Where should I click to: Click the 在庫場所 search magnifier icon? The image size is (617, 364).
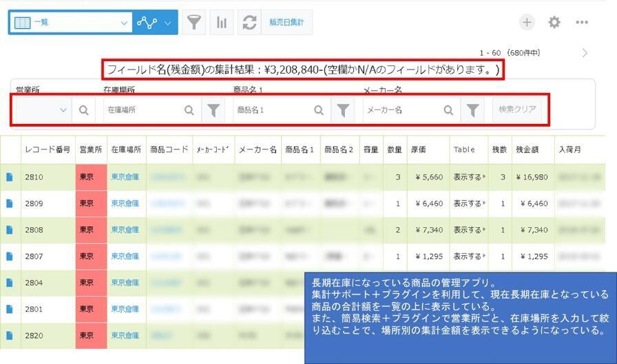189,110
